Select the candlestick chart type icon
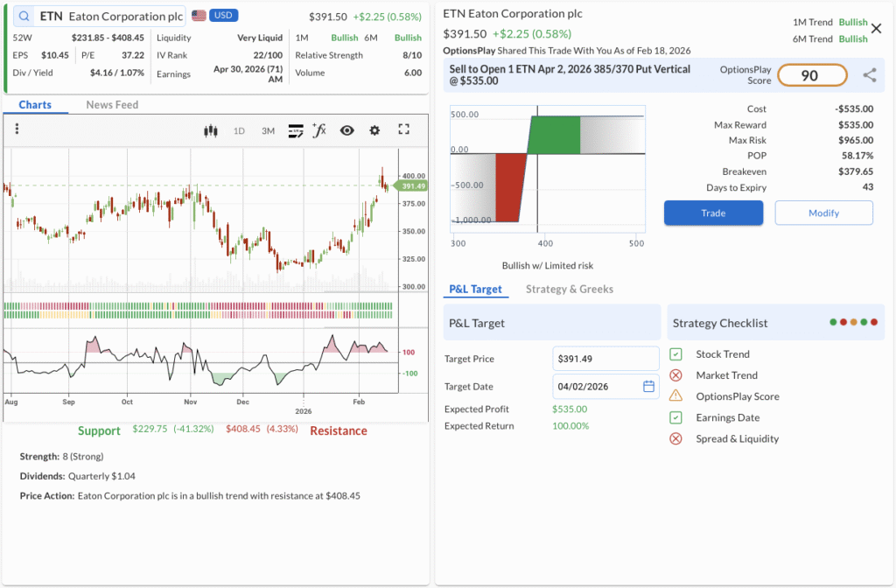Viewport: 896px width, 588px height. coord(210,130)
